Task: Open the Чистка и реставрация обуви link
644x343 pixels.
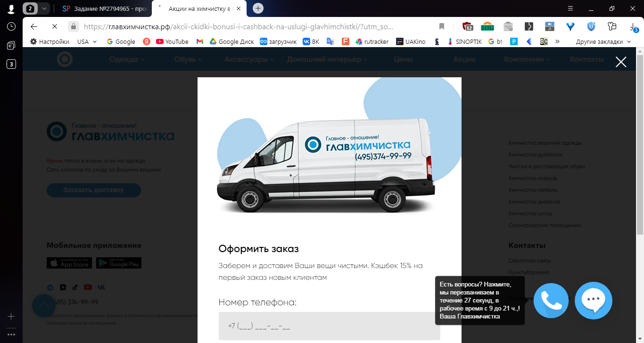Action: (546, 166)
